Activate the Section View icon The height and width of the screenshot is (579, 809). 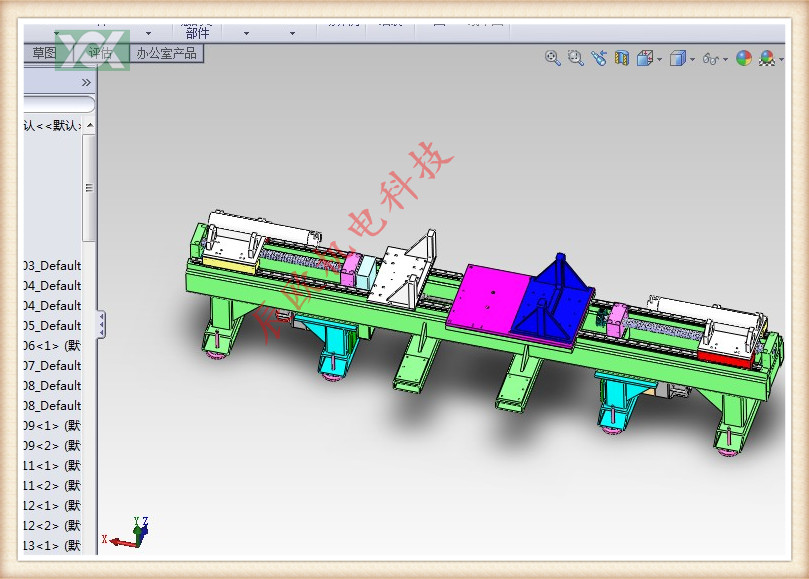622,58
